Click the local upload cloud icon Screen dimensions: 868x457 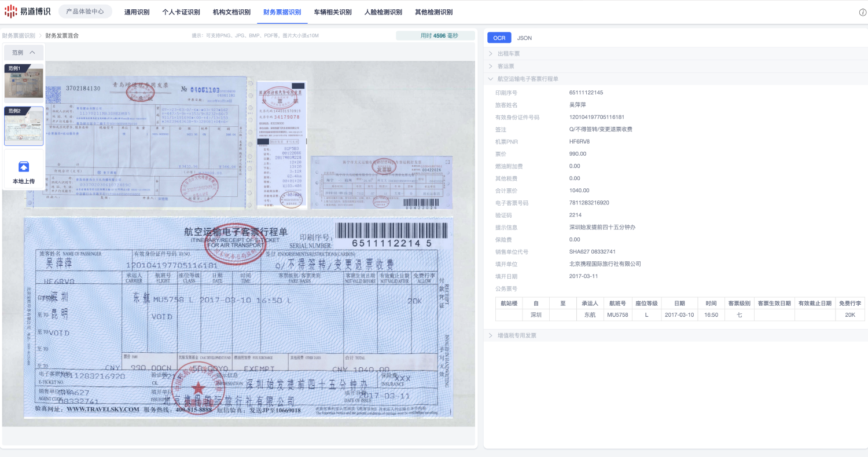point(24,167)
